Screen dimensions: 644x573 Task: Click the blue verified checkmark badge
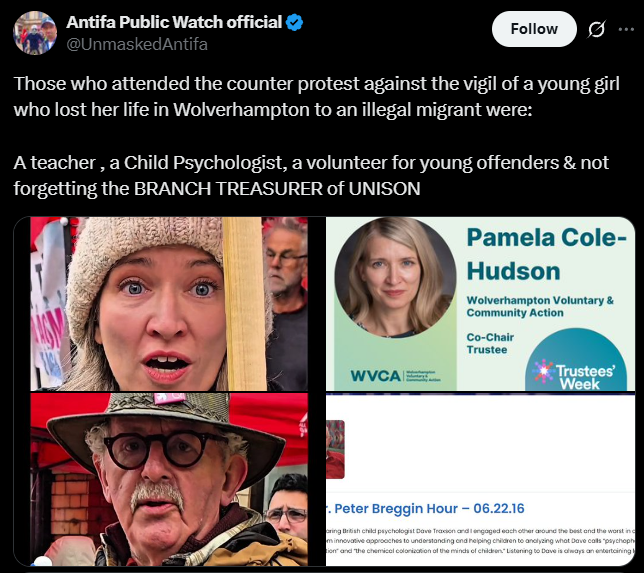tap(294, 22)
